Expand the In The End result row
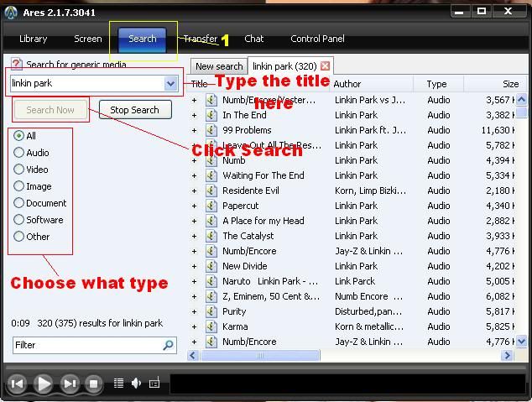Image resolution: width=532 pixels, height=402 pixels. point(194,115)
